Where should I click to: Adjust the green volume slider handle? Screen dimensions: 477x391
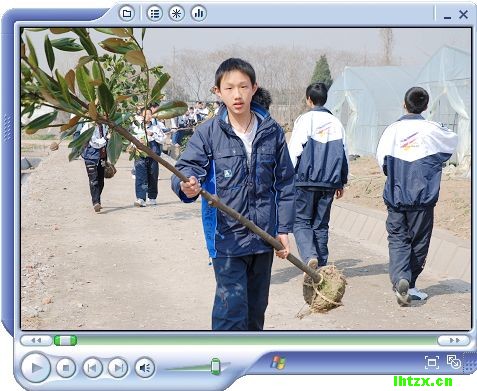216,366
